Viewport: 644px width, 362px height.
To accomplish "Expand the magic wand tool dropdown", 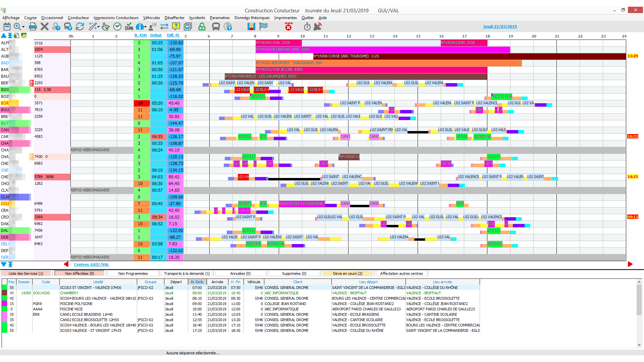I will click(98, 27).
